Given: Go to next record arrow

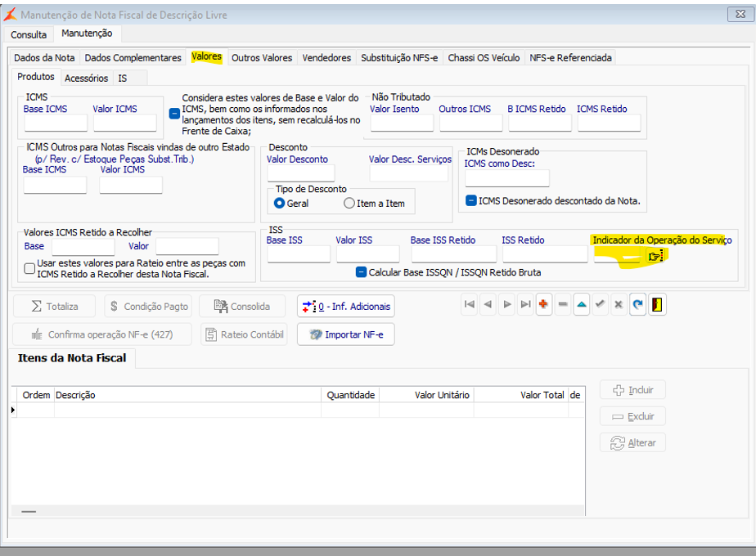Looking at the screenshot, I should click(506, 304).
